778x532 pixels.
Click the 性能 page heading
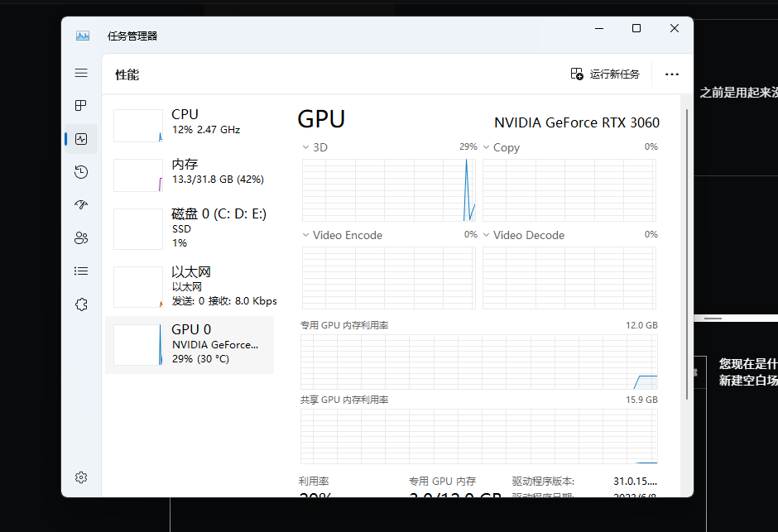tap(127, 74)
